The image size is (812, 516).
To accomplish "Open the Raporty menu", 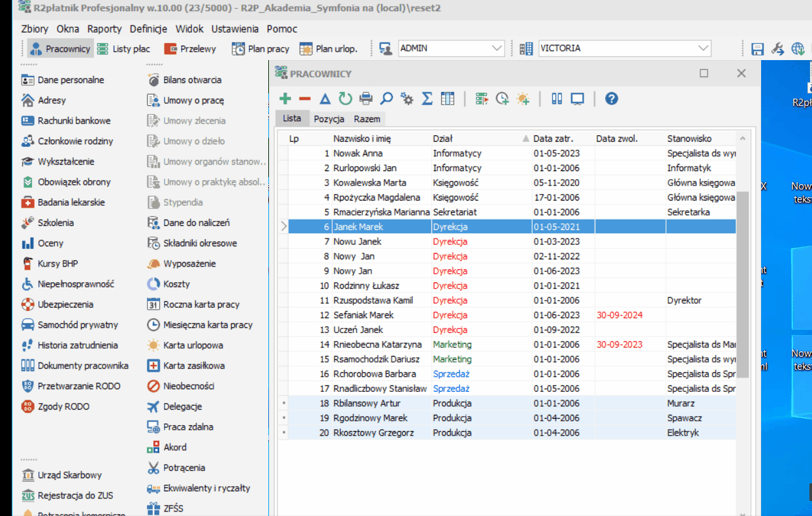I will tap(104, 29).
